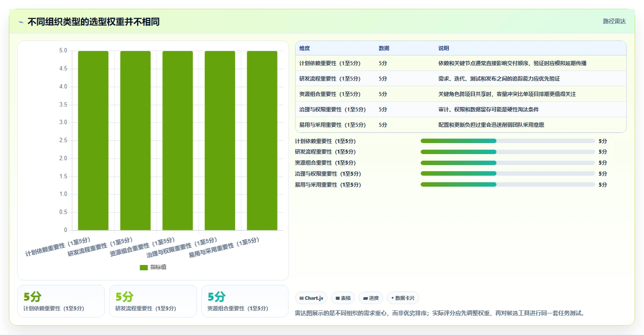
Task: Click the 说明 column header
Action: click(444, 48)
